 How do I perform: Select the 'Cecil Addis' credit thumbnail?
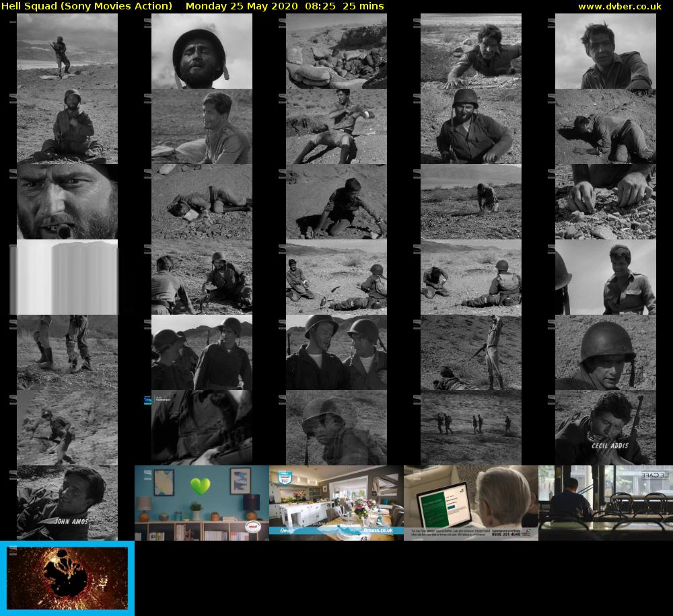[606, 428]
